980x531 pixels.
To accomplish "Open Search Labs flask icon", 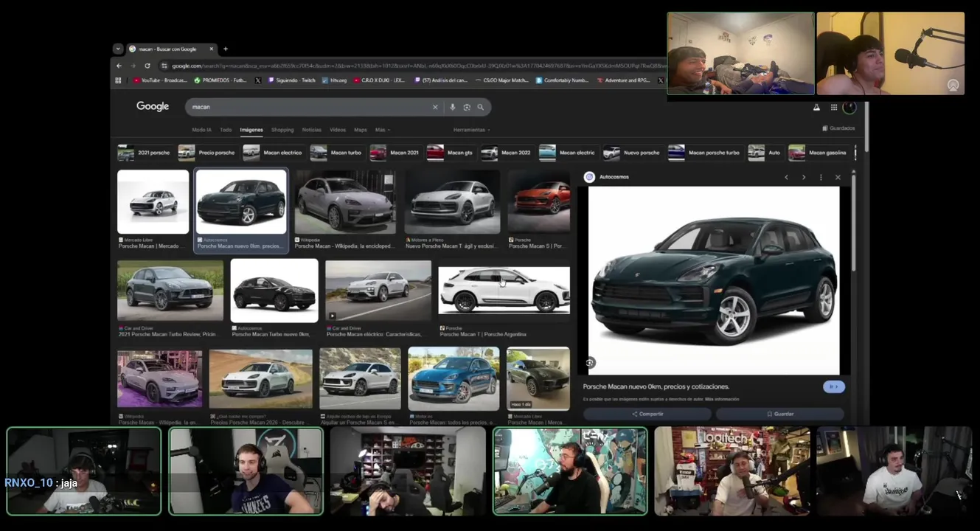I will (816, 107).
